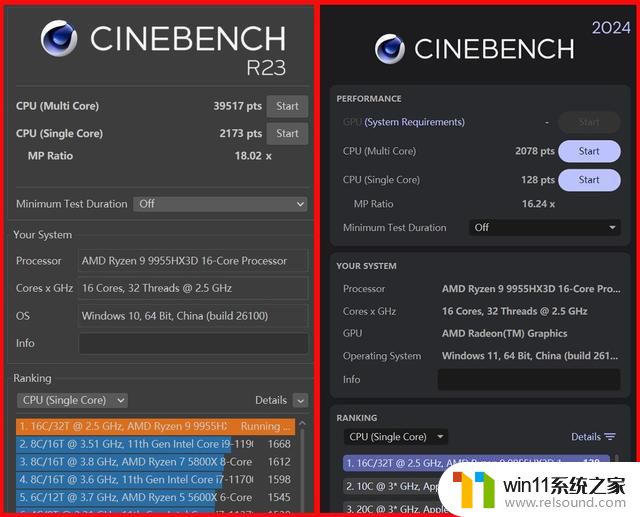Click the disabled GPU Start button
Image resolution: width=640 pixels, height=517 pixels.
coord(589,122)
